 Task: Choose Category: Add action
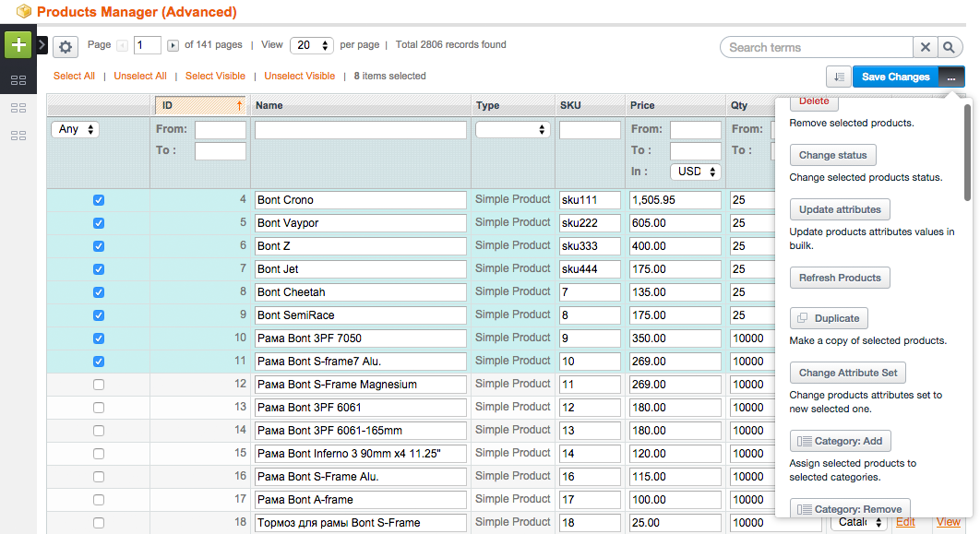pyautogui.click(x=840, y=441)
